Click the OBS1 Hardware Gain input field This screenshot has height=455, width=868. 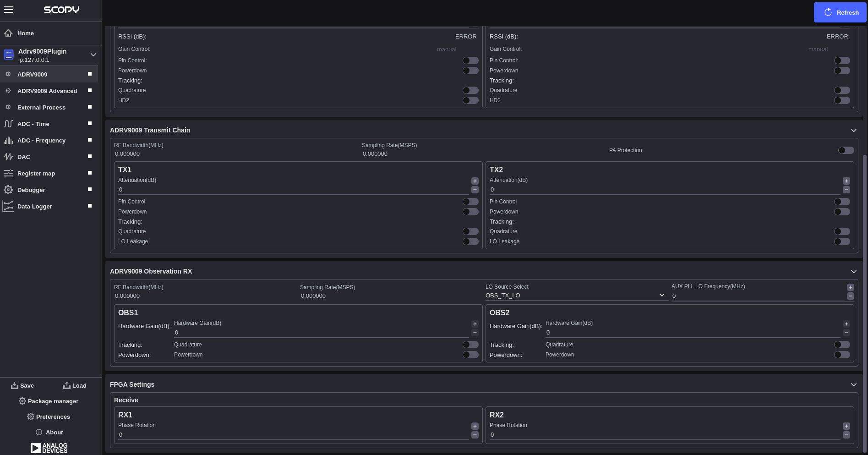click(321, 333)
